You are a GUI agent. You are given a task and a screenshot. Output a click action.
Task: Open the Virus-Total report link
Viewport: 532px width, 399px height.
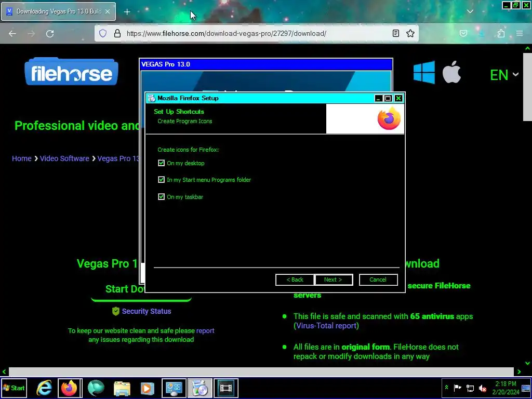coord(326,326)
